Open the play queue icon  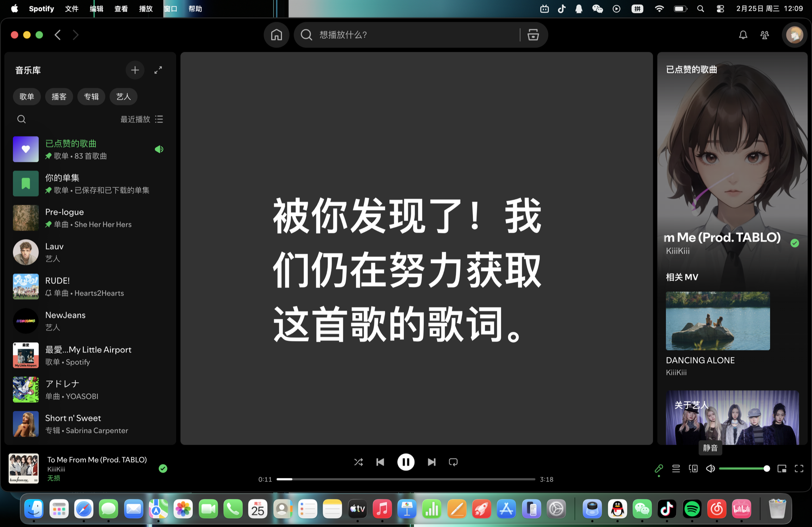(x=676, y=468)
